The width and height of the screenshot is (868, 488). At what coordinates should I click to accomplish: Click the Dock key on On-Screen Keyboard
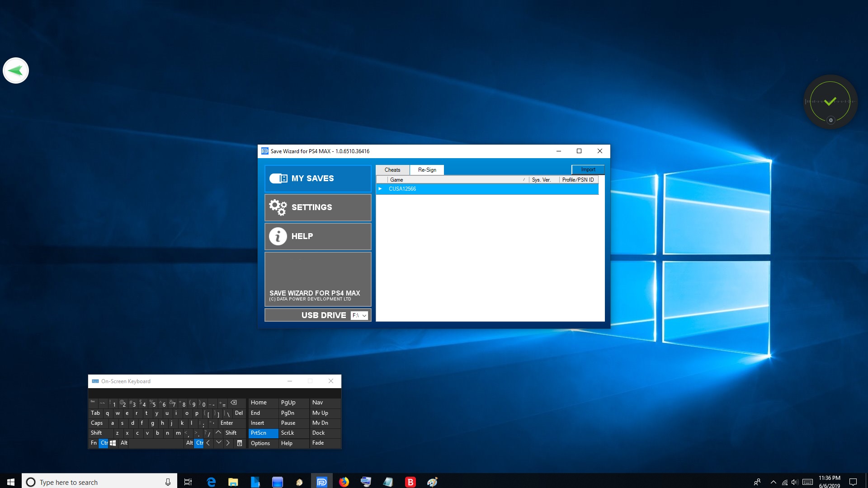coord(325,433)
